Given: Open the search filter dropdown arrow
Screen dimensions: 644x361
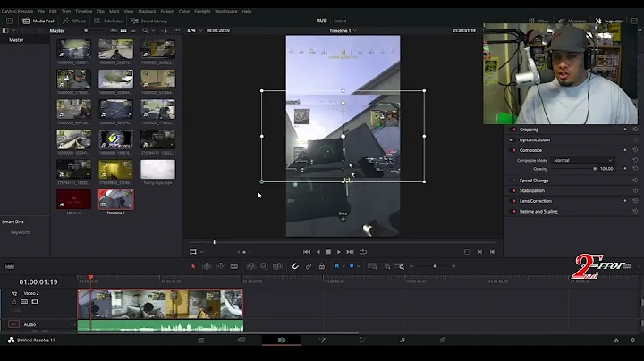Looking at the screenshot, I should (153, 30).
